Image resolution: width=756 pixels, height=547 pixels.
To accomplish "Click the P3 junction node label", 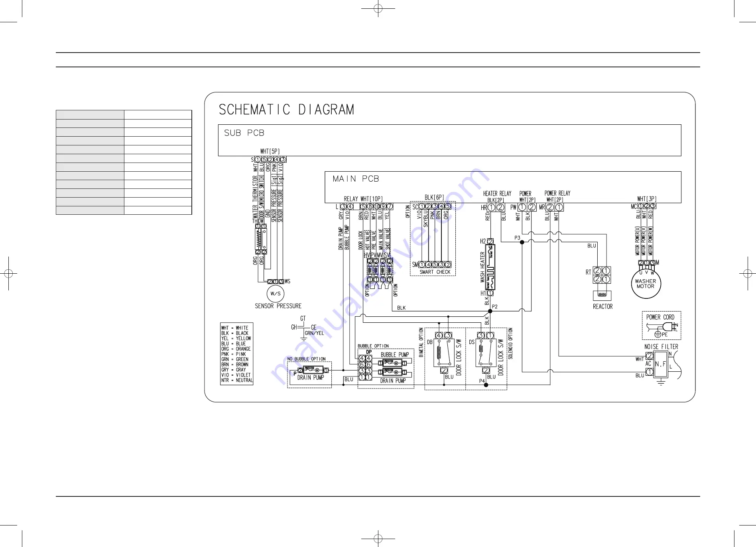I will [517, 238].
